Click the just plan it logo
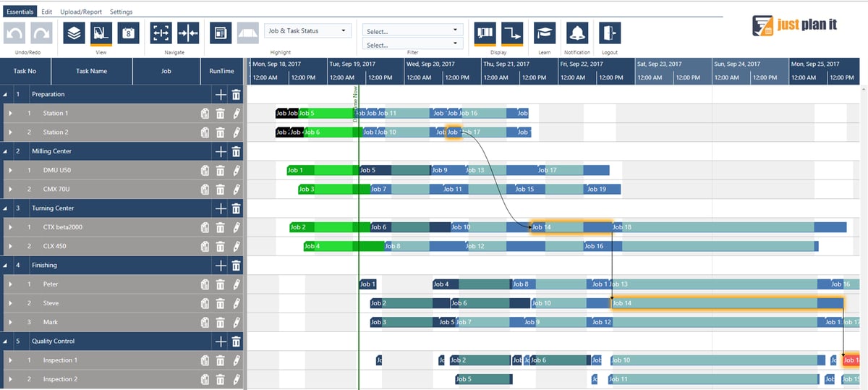Image resolution: width=868 pixels, height=390 pixels. (x=794, y=25)
